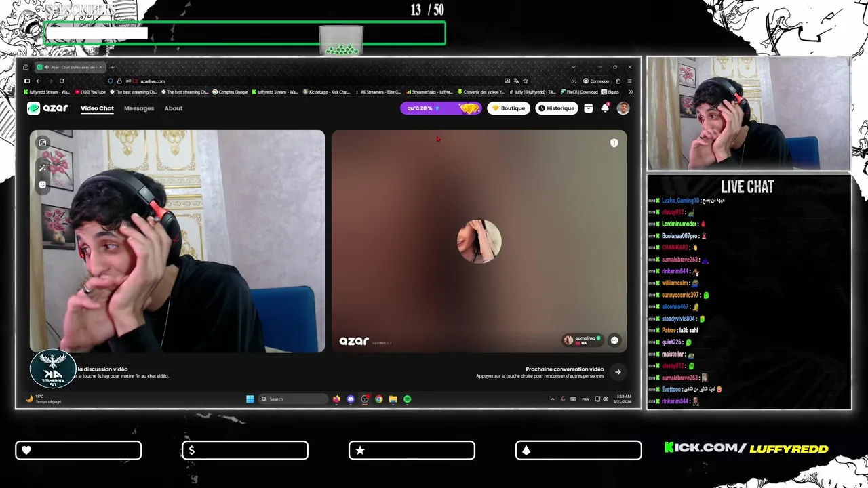Click the tracking protection shield in address bar
This screenshot has width=868, height=488.
pyautogui.click(x=111, y=81)
